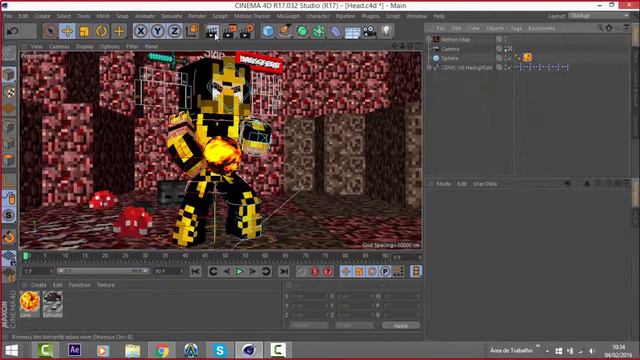This screenshot has height=360, width=640.
Task: Click the Object Manager home icon
Action: pyautogui.click(x=609, y=28)
